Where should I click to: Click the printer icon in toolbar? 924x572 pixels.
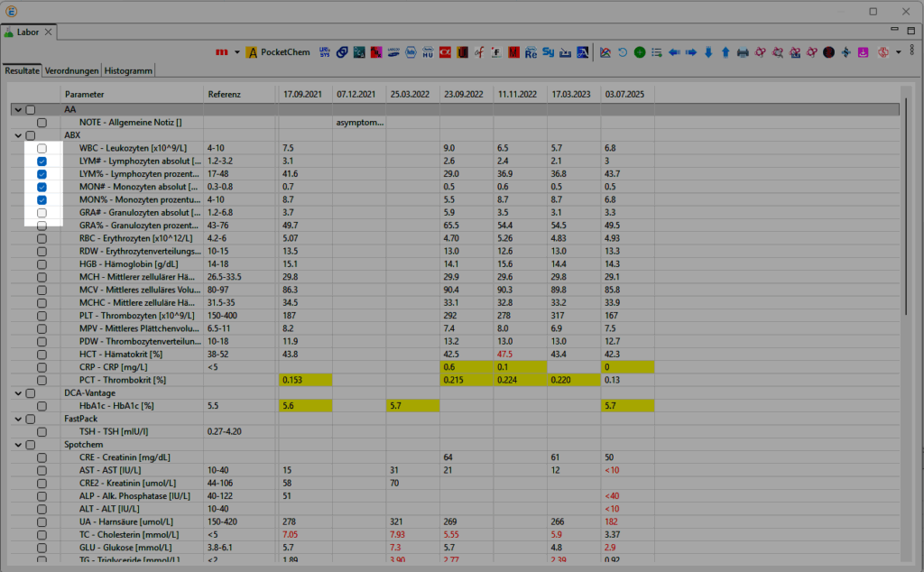[743, 52]
